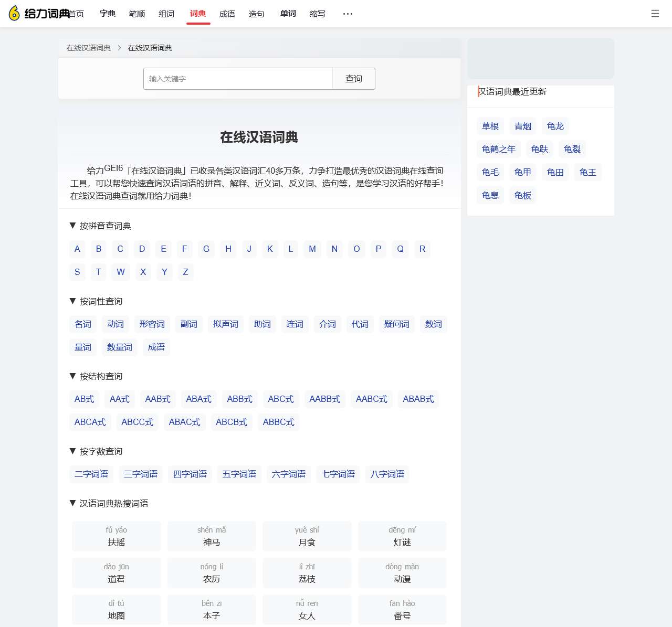Screen dimensions: 672x627
Task: View 二字词语 two-character words
Action: [91, 474]
